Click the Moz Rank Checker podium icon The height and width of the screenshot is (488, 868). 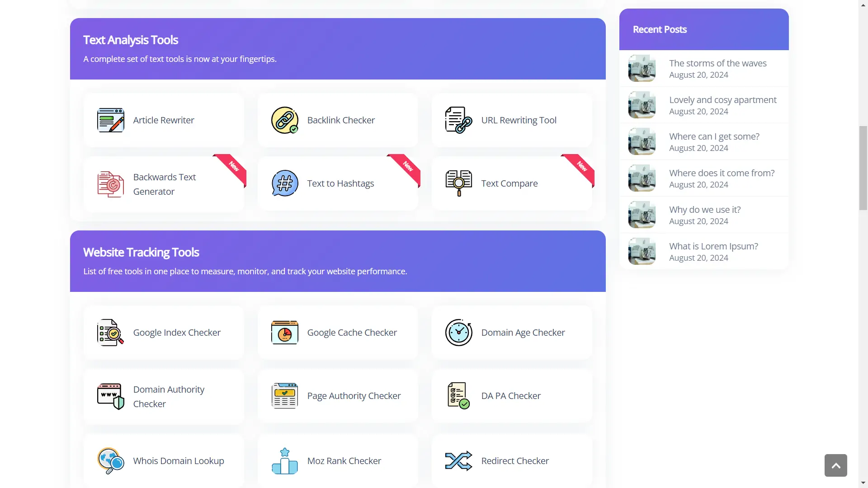pyautogui.click(x=284, y=461)
